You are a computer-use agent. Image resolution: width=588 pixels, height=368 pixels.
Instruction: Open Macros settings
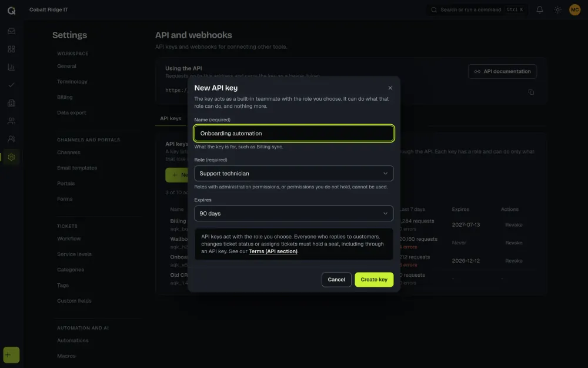click(66, 356)
